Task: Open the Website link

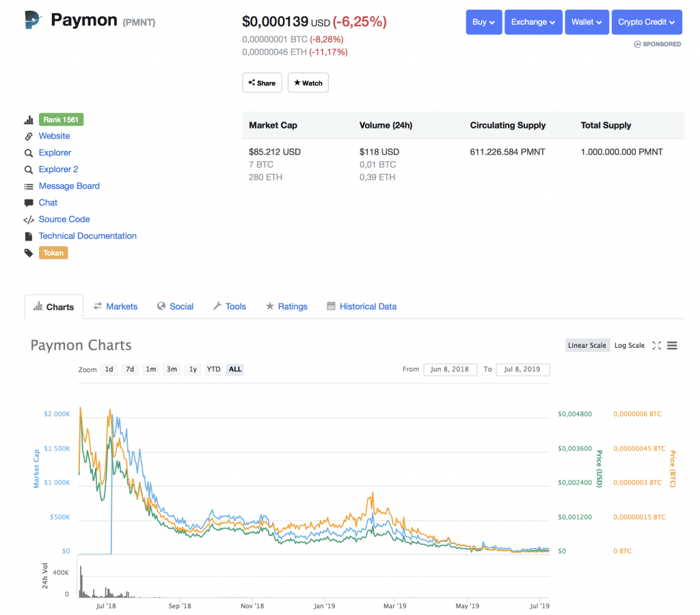Action: tap(54, 136)
